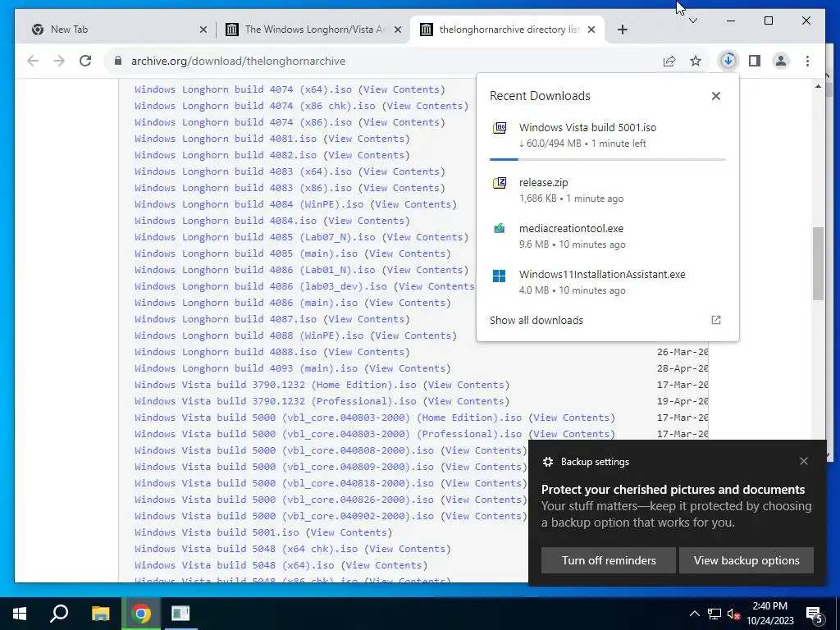Click the Backup settings gear icon
The height and width of the screenshot is (630, 840).
coord(547,462)
